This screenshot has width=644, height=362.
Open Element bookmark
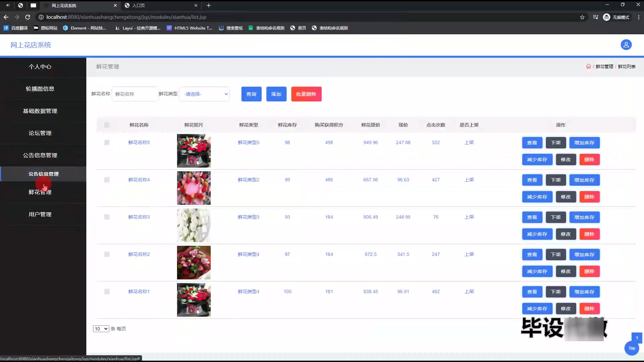tap(85, 28)
